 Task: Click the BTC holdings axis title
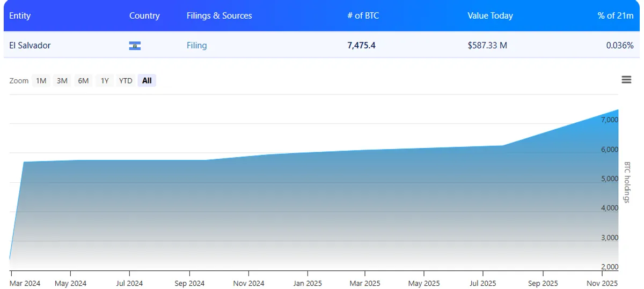[x=626, y=182]
